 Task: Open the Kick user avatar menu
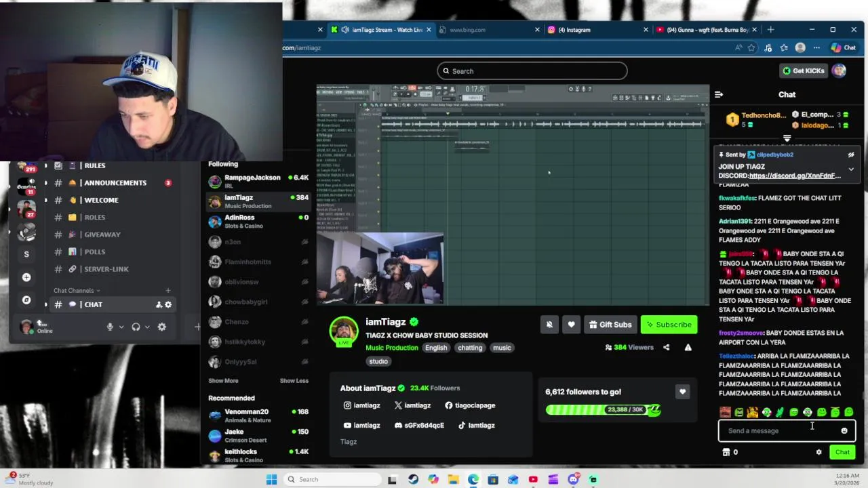(840, 70)
